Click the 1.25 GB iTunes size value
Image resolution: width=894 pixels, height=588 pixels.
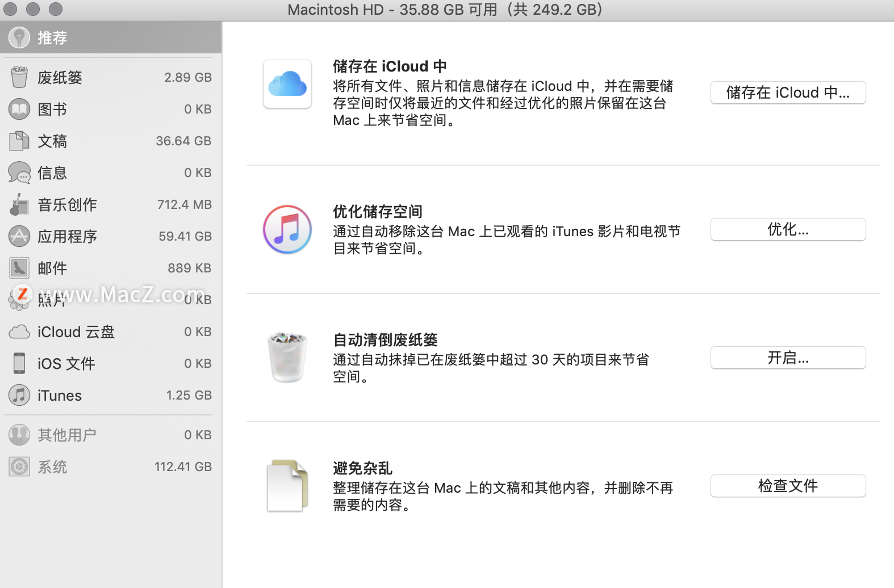tap(189, 395)
